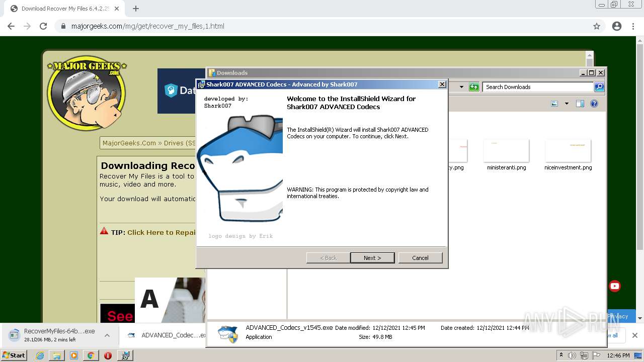Toggle the preview pane icon in Downloads
This screenshot has height=362, width=644.
(580, 104)
